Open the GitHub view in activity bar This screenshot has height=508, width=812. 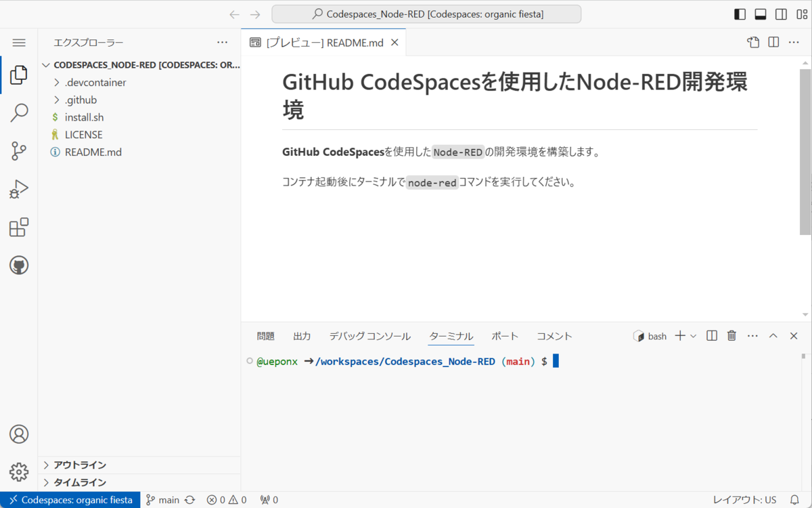point(19,265)
